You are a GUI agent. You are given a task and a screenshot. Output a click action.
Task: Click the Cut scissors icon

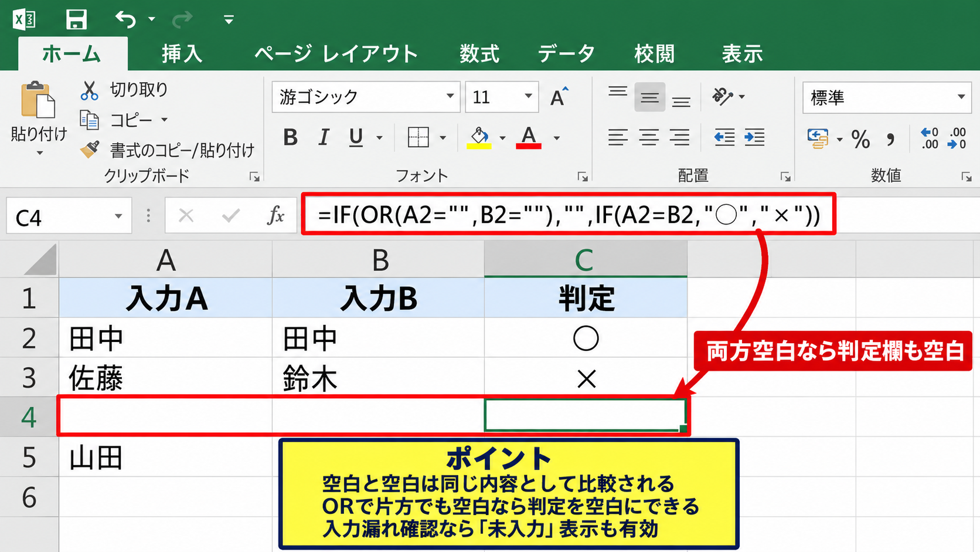89,90
